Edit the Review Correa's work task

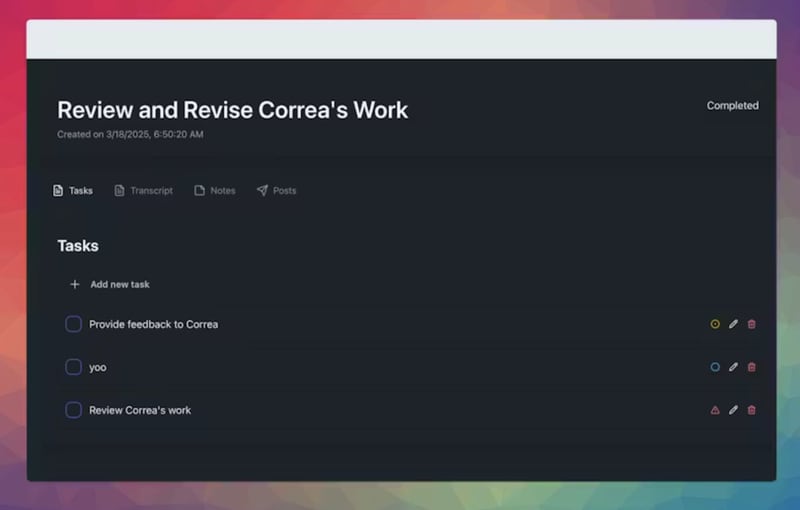[733, 410]
